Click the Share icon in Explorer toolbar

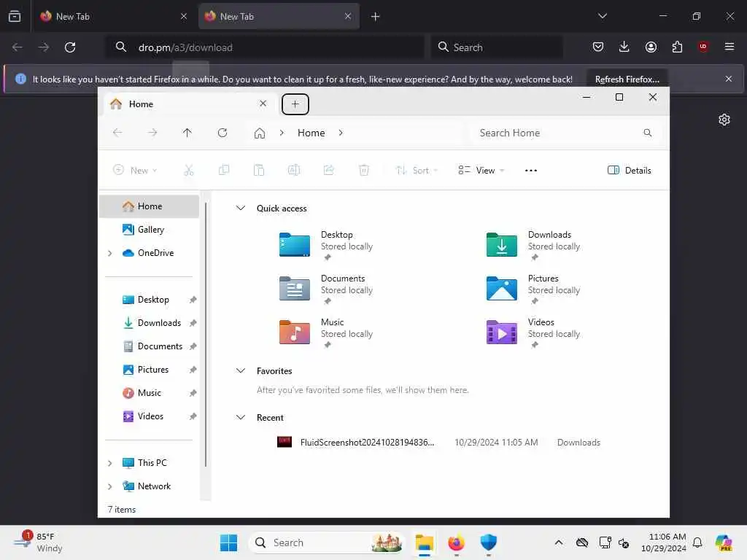(329, 170)
